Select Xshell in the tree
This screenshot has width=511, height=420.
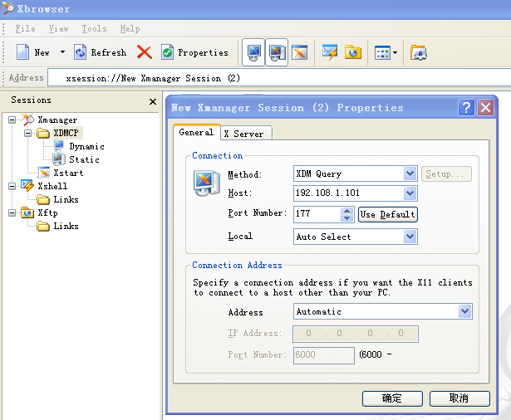tap(52, 186)
